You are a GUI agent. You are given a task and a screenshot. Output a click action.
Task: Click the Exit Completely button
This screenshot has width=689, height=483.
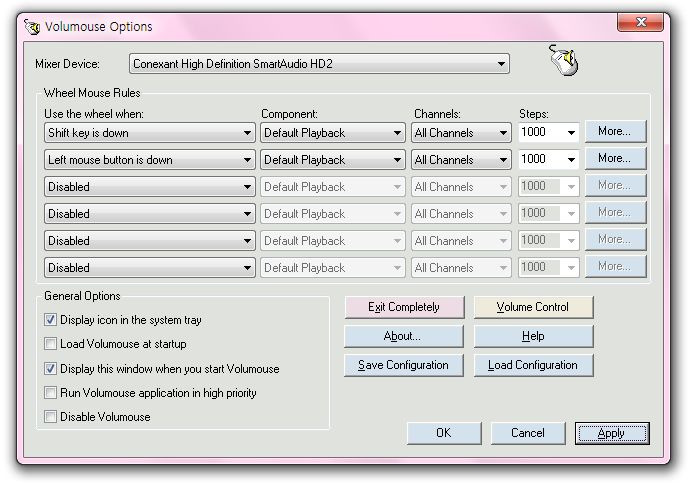(x=404, y=307)
